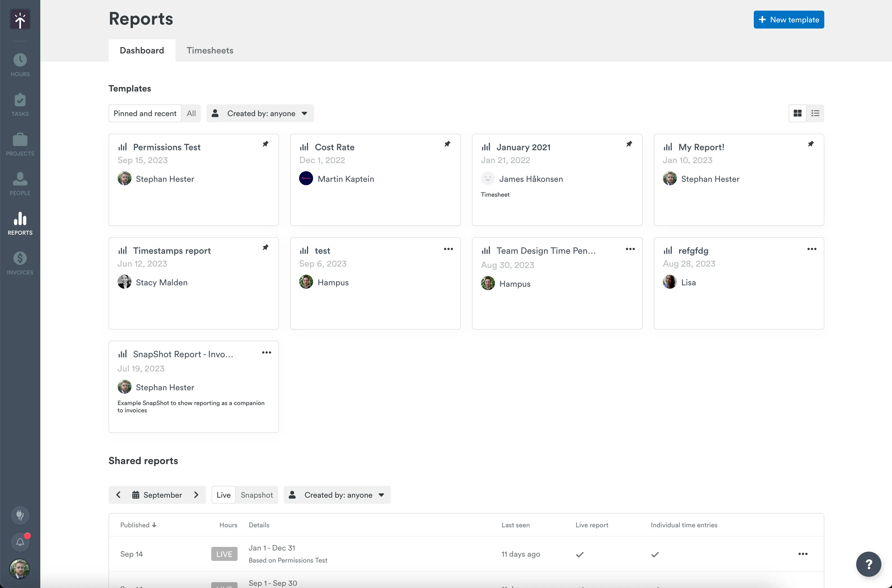Click the New template button
892x588 pixels.
click(x=788, y=20)
